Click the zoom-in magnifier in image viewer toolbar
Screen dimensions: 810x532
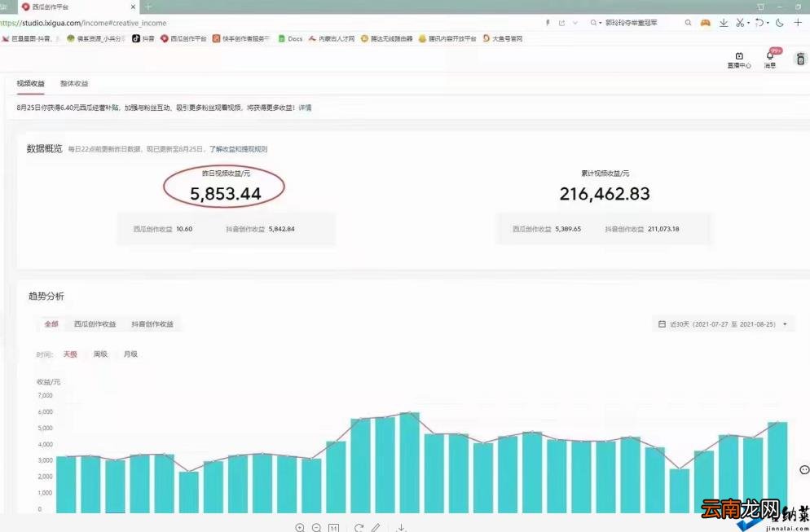pos(300,528)
